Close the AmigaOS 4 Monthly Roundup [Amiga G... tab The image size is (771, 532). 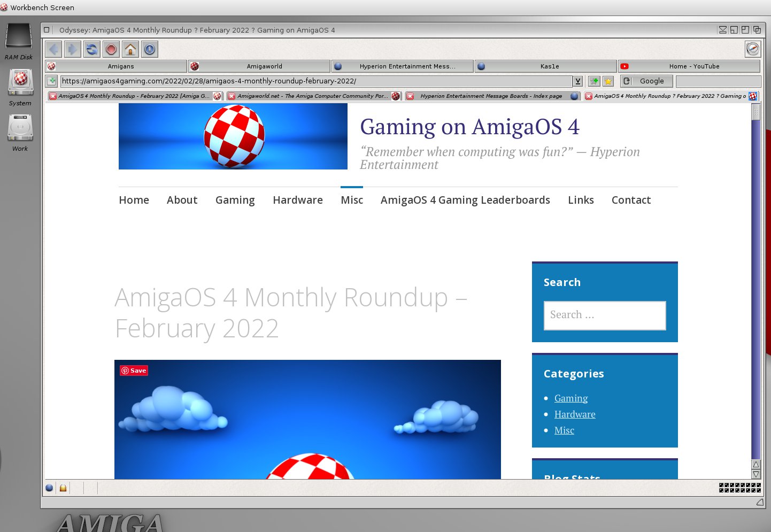(53, 96)
